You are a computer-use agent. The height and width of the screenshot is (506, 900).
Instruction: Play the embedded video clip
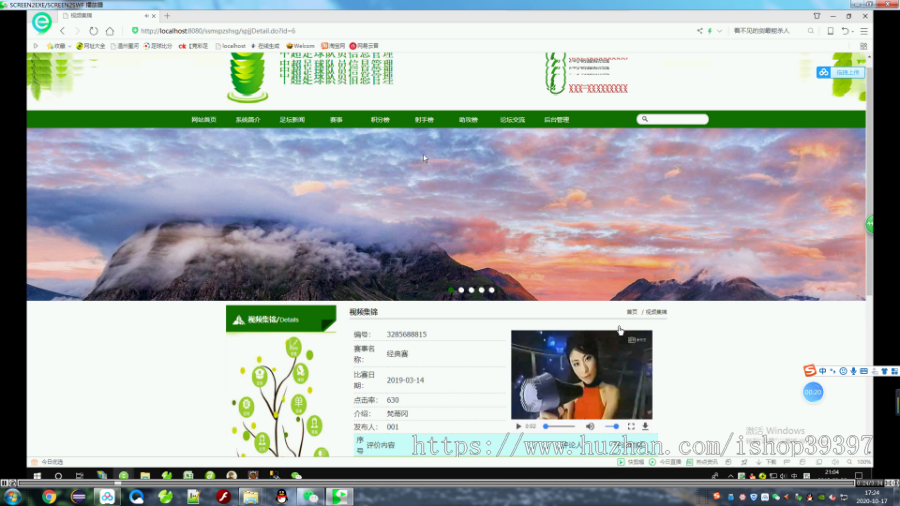tap(518, 426)
